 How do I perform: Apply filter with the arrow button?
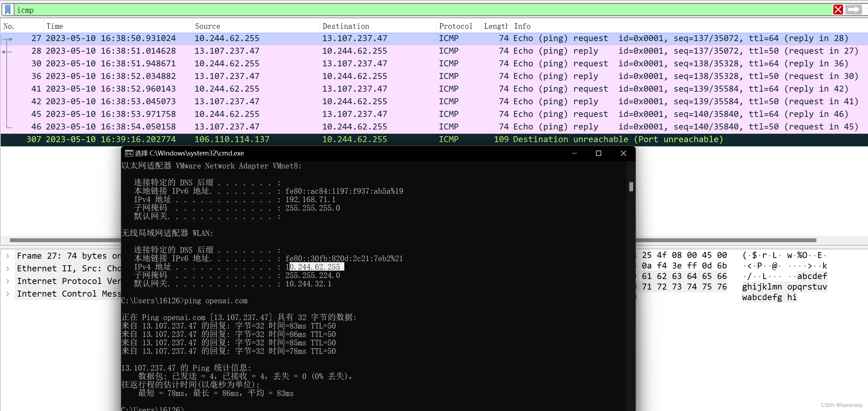pos(854,9)
